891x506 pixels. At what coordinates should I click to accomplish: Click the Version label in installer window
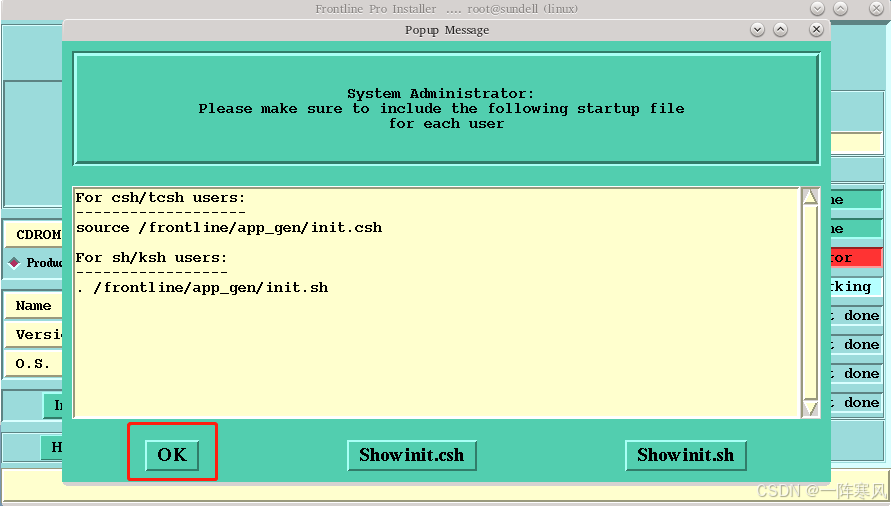39,334
